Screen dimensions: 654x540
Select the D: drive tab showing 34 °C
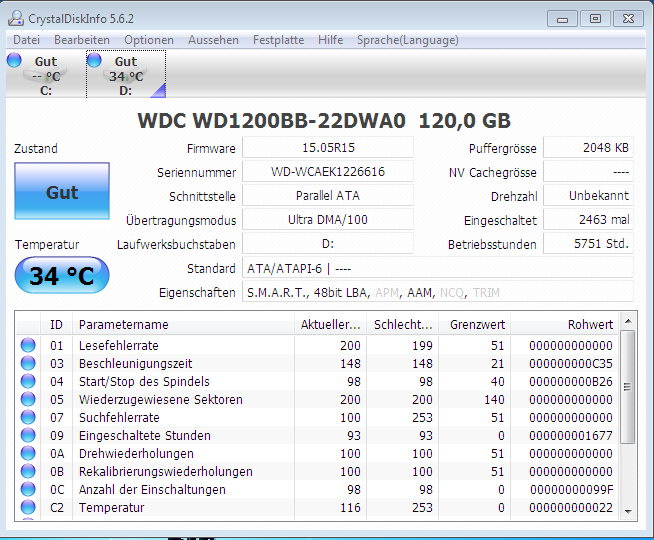click(x=126, y=74)
